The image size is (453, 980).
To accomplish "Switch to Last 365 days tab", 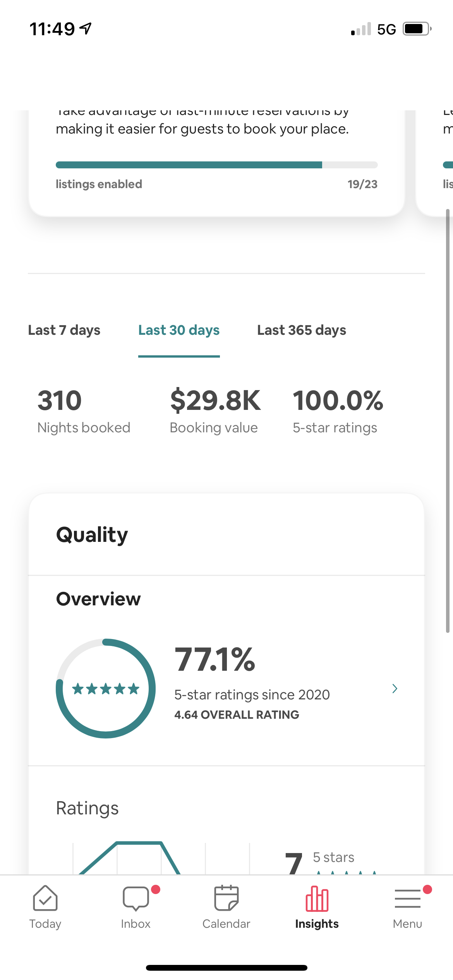I will click(302, 330).
